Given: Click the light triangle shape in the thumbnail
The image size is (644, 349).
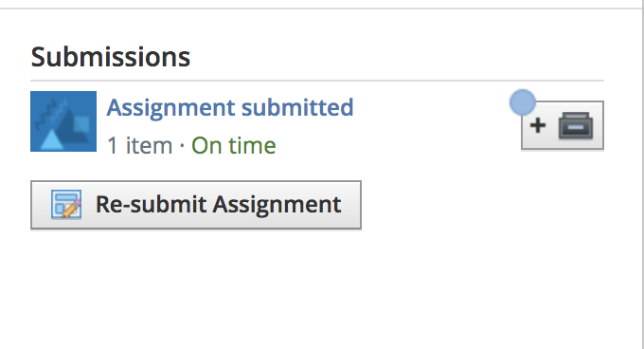Looking at the screenshot, I should point(51,139).
